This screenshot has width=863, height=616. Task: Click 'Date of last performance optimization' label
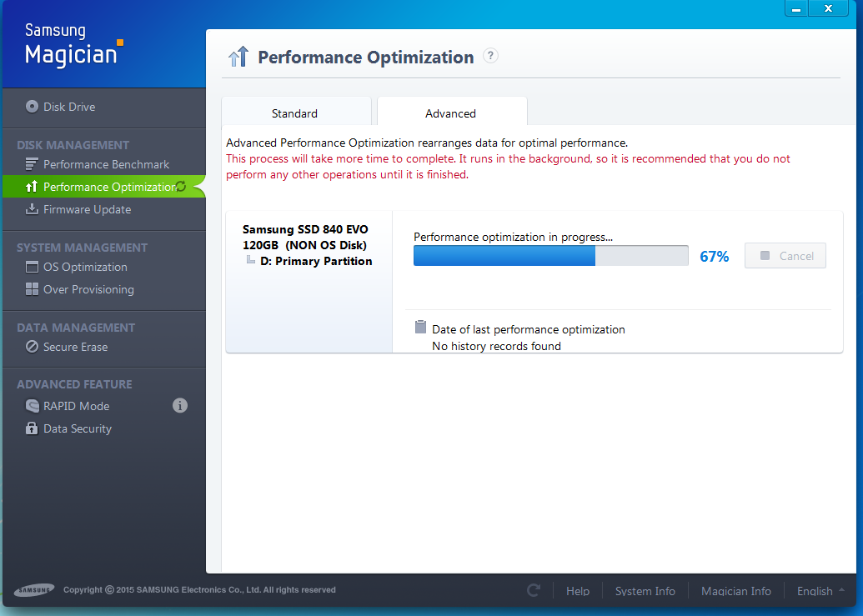coord(529,329)
